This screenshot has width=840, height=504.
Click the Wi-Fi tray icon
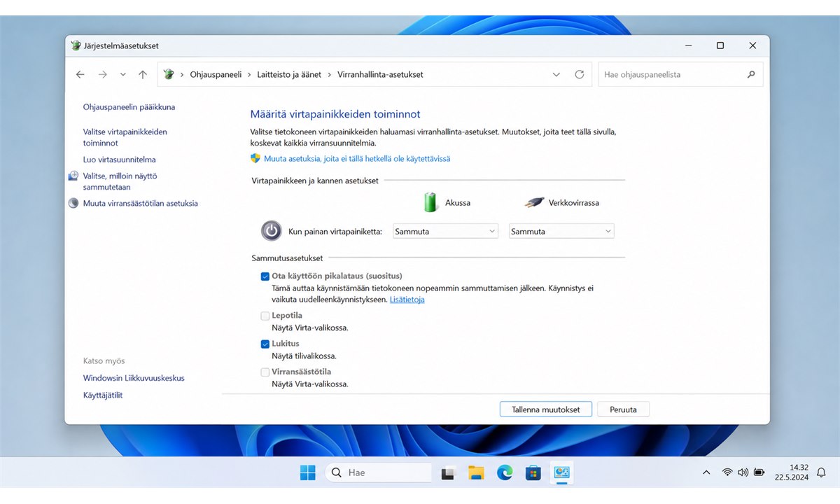(x=727, y=472)
